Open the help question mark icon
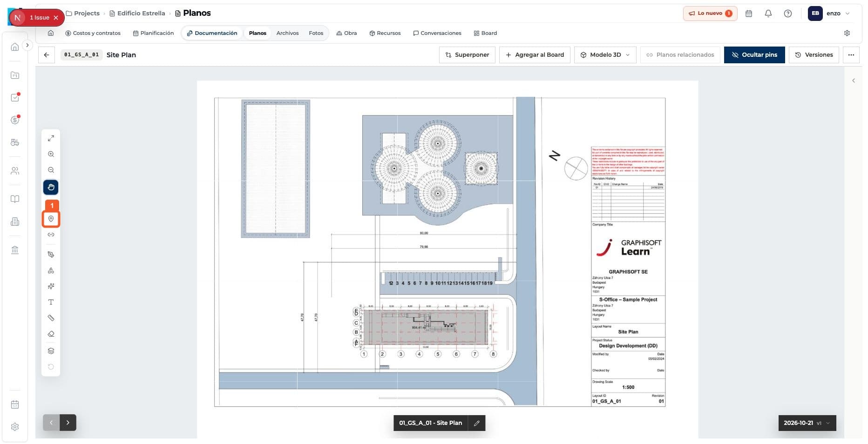 click(788, 13)
